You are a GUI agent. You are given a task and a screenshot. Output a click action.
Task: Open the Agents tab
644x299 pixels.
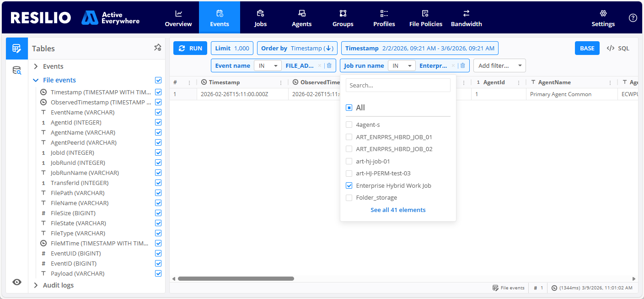[301, 18]
